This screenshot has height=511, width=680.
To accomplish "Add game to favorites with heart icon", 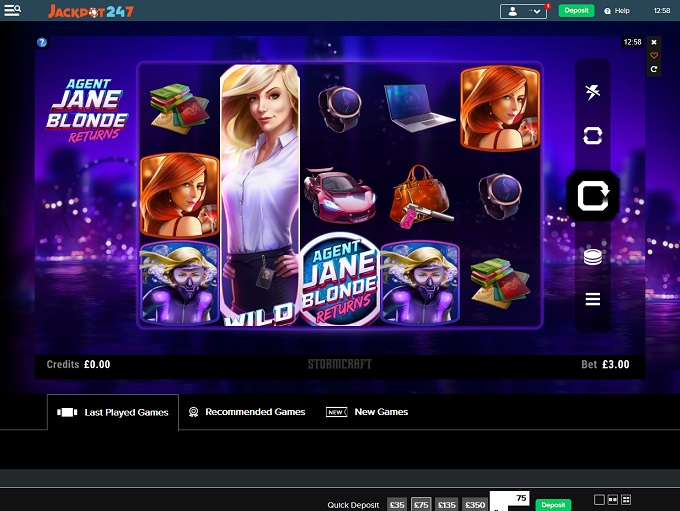I will pos(654,56).
